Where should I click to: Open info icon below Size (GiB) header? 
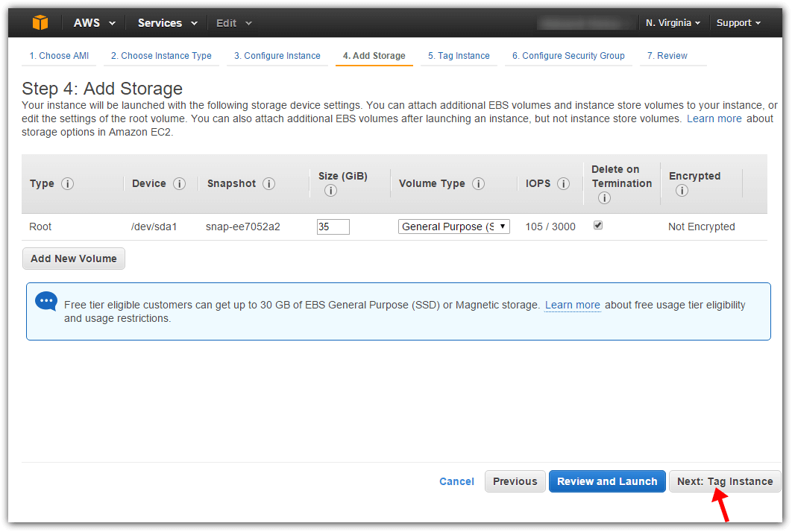pos(331,191)
